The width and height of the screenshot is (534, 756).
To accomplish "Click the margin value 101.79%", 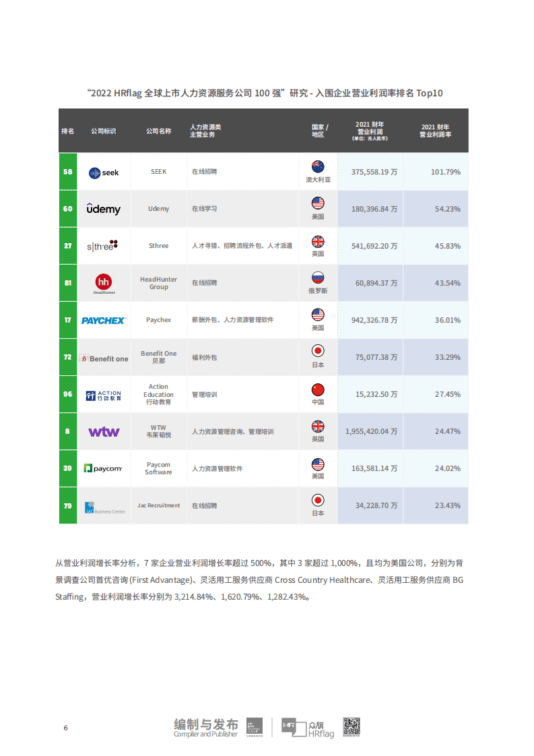I will (446, 172).
